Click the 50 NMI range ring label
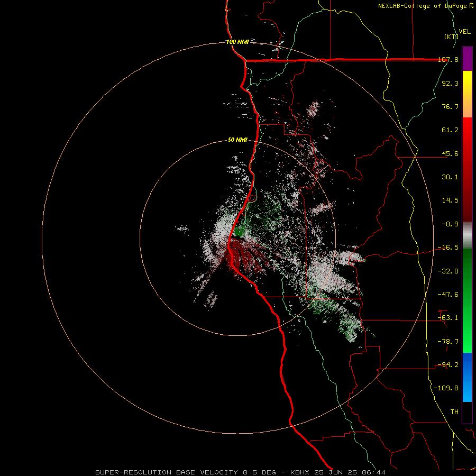This screenshot has height=476, width=476. click(237, 140)
